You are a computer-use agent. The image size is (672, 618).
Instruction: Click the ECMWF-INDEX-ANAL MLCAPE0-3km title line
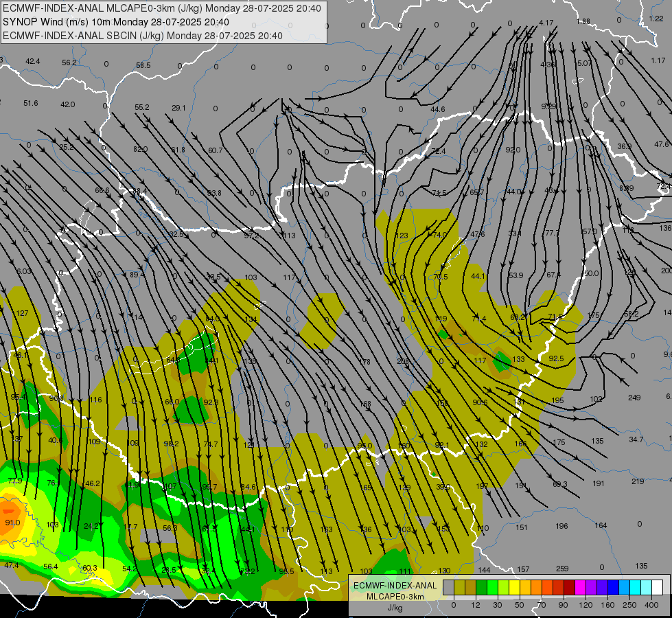(162, 8)
